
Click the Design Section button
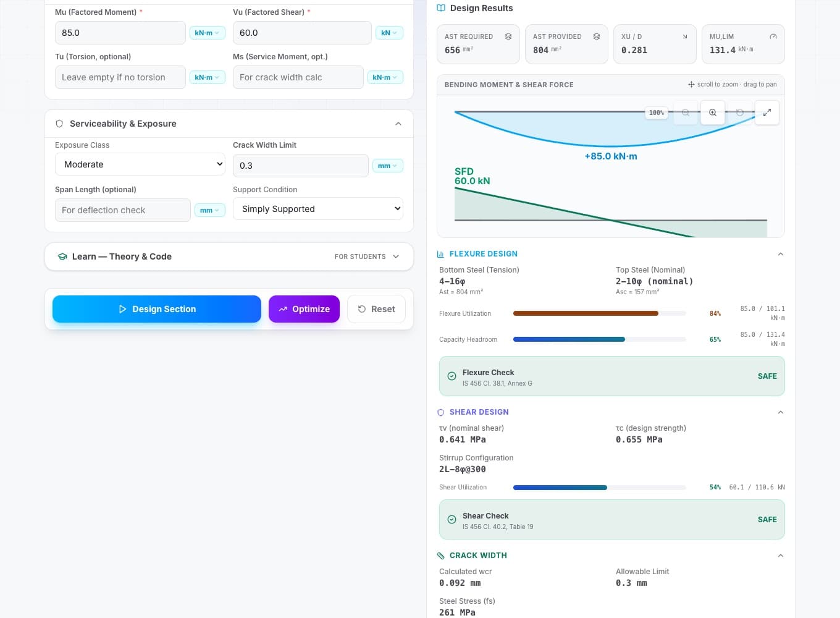[x=157, y=309]
